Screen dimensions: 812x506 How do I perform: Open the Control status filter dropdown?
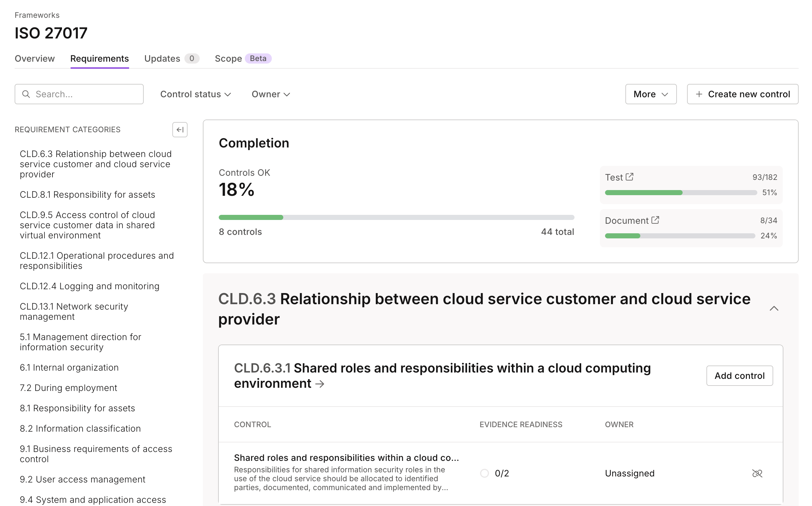[196, 94]
